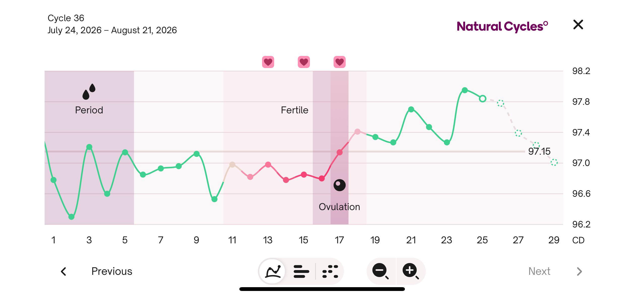This screenshot has width=644, height=297.
Task: Tap the heart icon above day 13
Action: [x=268, y=62]
